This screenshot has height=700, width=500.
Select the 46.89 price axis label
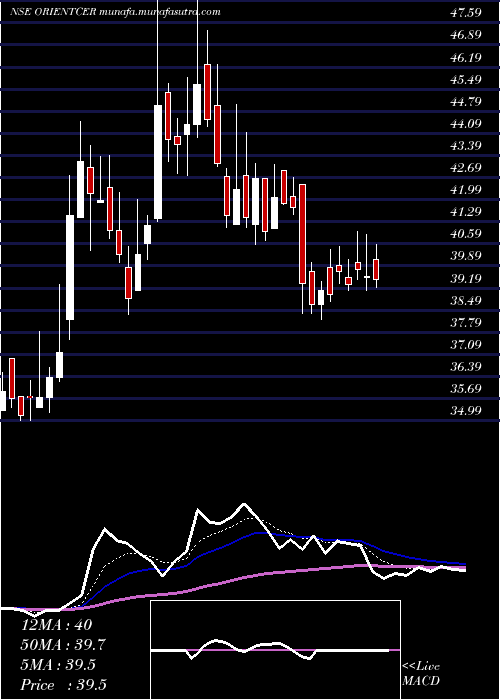click(466, 35)
